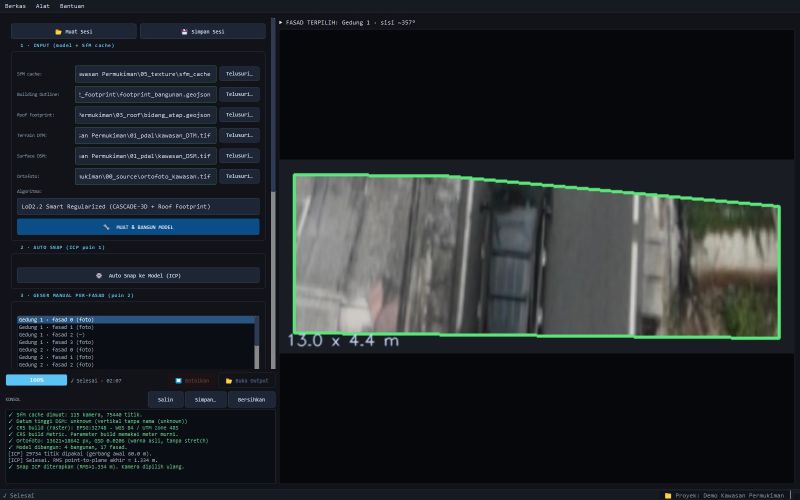Focus the Terrain DTM path field
The image size is (800, 500).
[x=145, y=135]
